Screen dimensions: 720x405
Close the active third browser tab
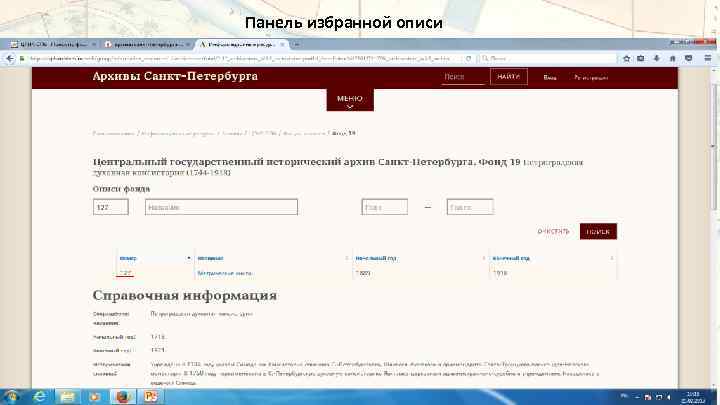pos(282,45)
